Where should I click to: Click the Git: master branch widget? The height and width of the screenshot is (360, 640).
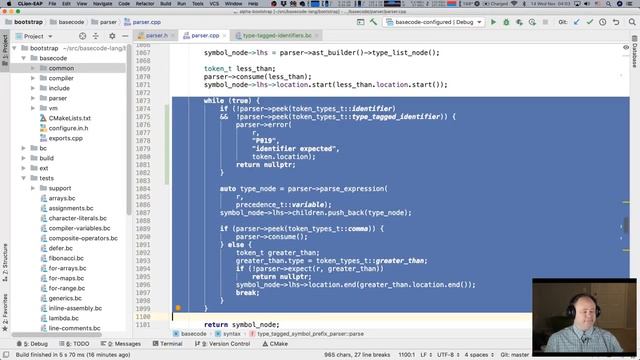click(x=515, y=355)
